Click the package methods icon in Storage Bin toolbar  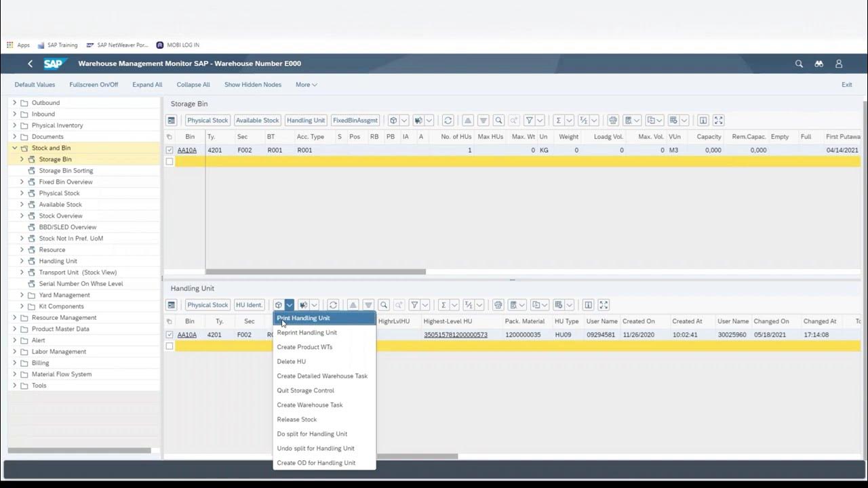393,120
